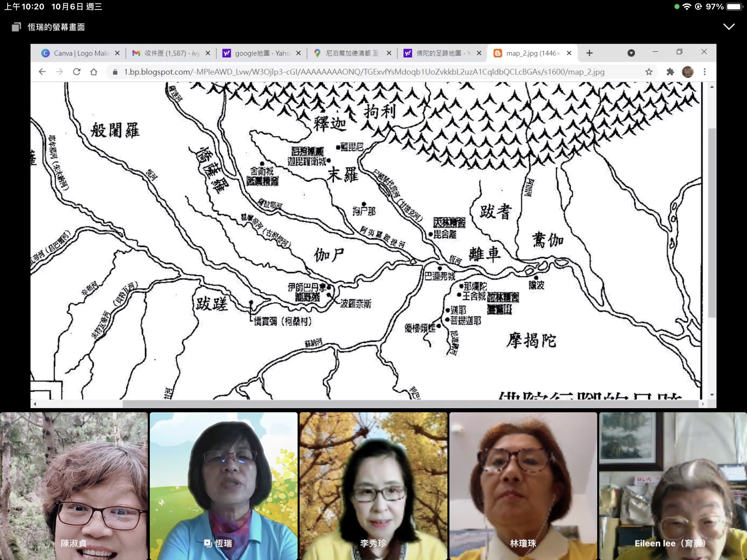This screenshot has height=560, width=747.
Task: Go to the browser home page
Action: [x=94, y=72]
